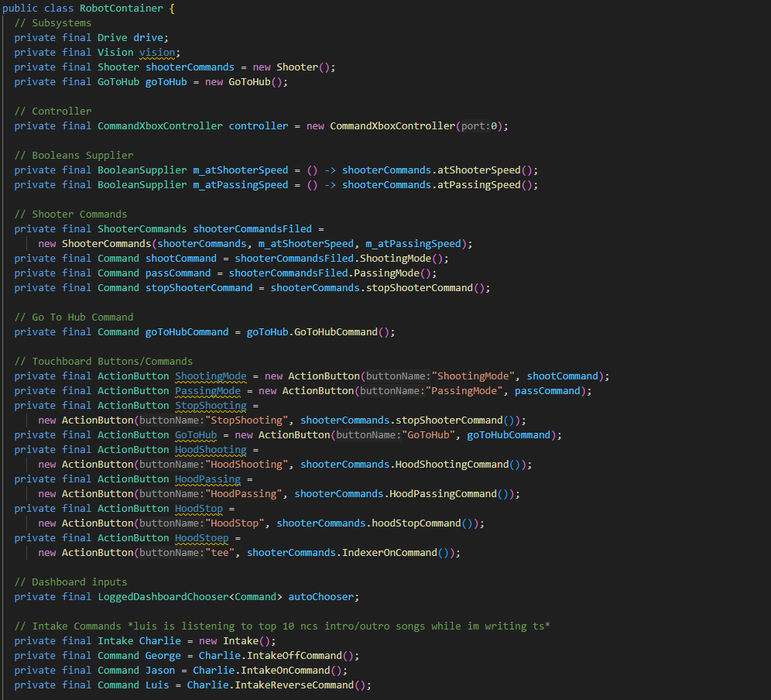Screen dimensions: 771x700
Task: Click the // Subsystems comment
Action: [x=53, y=23]
